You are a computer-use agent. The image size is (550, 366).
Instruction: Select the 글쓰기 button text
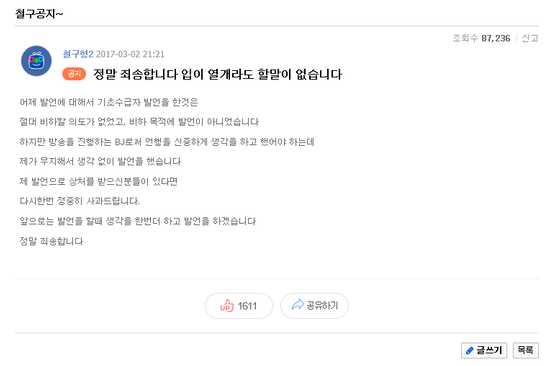pos(489,350)
